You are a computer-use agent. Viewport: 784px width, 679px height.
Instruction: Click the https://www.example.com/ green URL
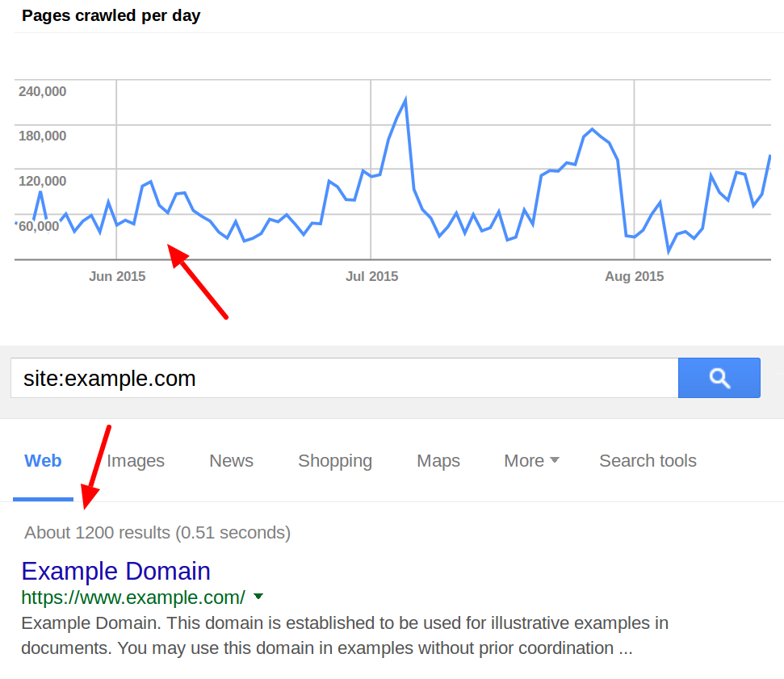(133, 597)
